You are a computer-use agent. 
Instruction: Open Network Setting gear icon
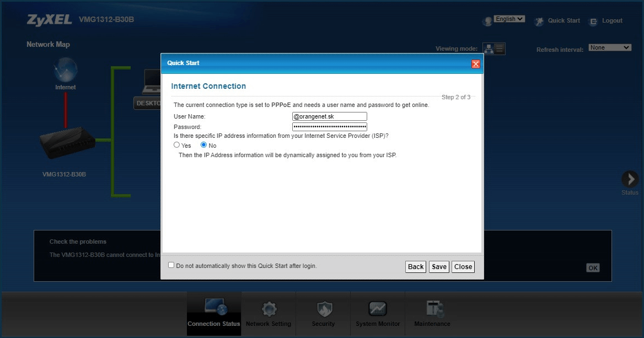click(269, 309)
